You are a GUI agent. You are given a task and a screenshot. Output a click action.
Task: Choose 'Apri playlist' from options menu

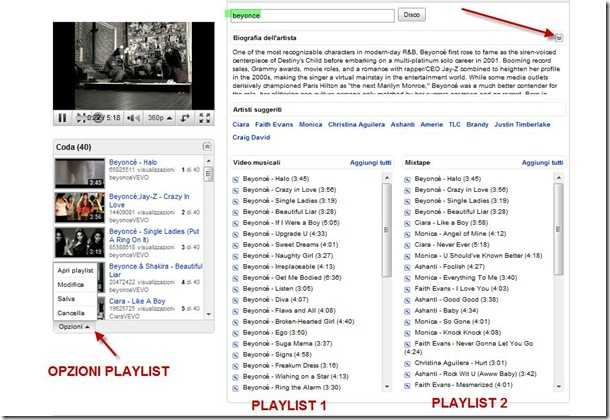(x=75, y=270)
